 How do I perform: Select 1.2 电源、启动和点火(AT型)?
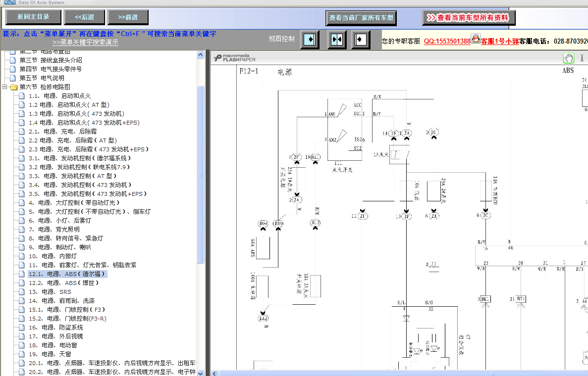(69, 105)
